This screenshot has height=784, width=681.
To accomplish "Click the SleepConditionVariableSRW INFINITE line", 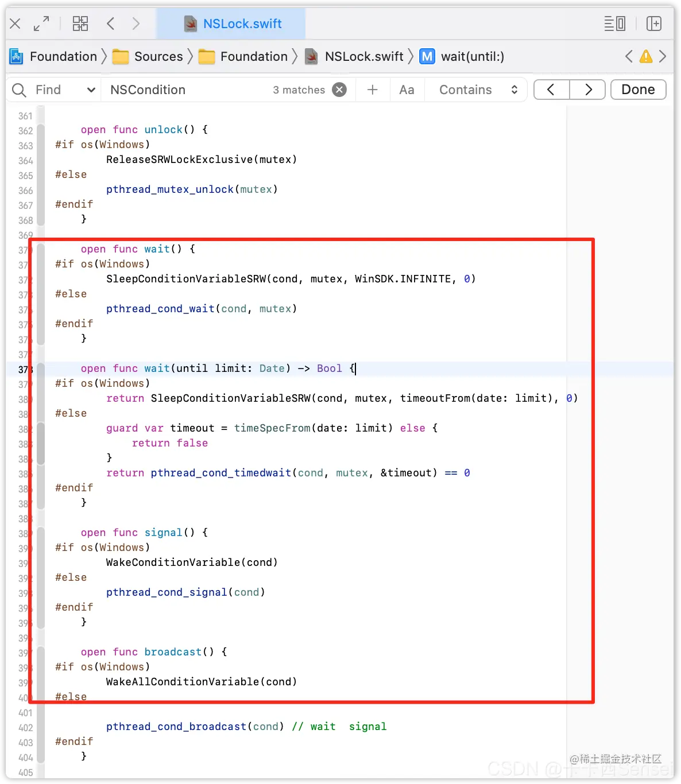I will coord(291,279).
